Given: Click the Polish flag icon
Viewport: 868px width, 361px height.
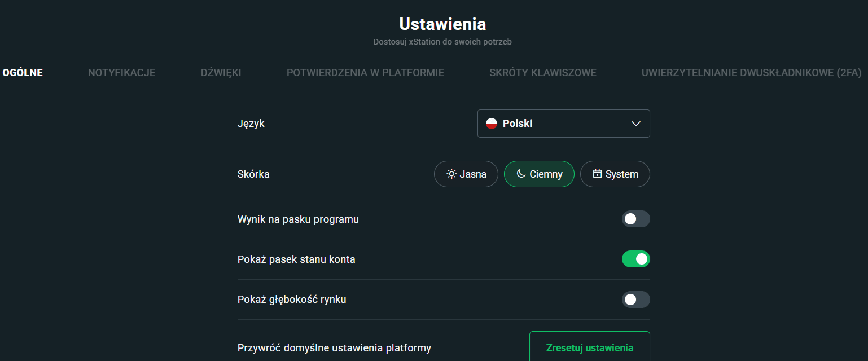Looking at the screenshot, I should 492,124.
